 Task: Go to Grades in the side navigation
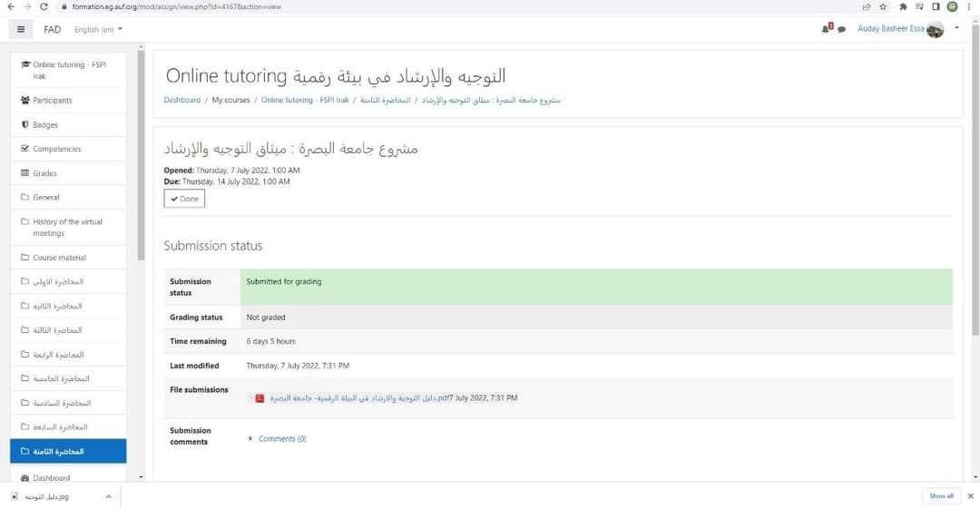click(x=44, y=173)
